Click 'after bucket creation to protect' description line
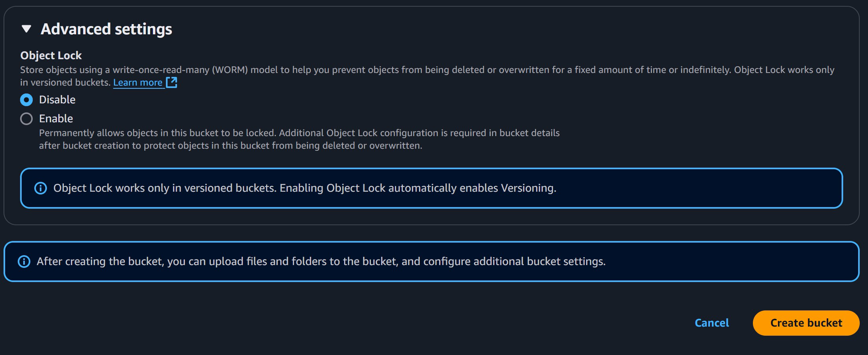868x355 pixels. (230, 146)
